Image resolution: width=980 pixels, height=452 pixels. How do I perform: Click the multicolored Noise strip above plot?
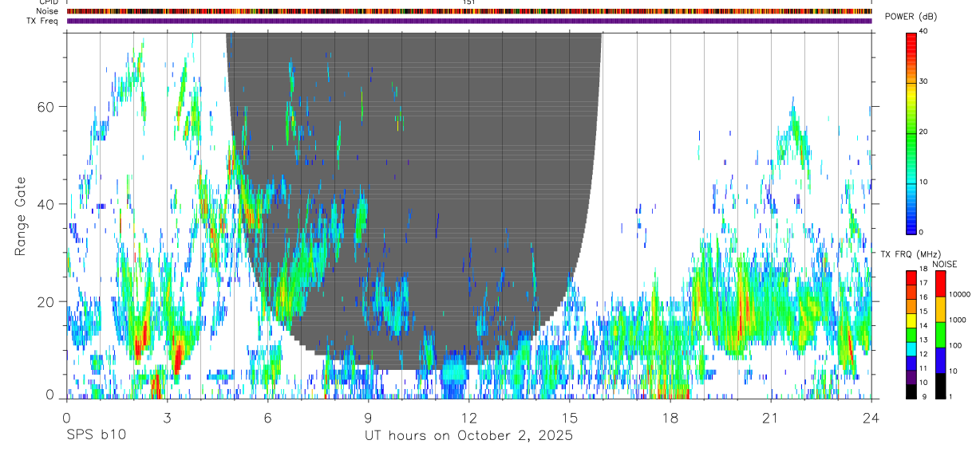click(469, 11)
